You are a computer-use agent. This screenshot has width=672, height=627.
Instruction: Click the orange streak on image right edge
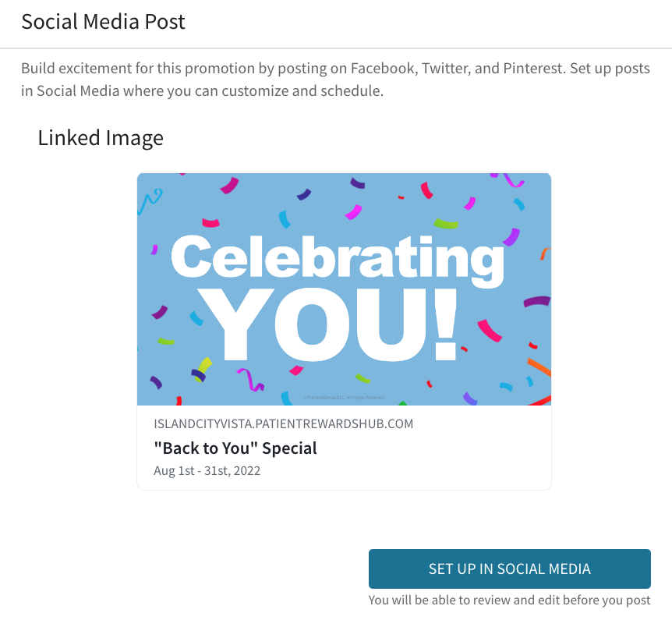click(539, 367)
